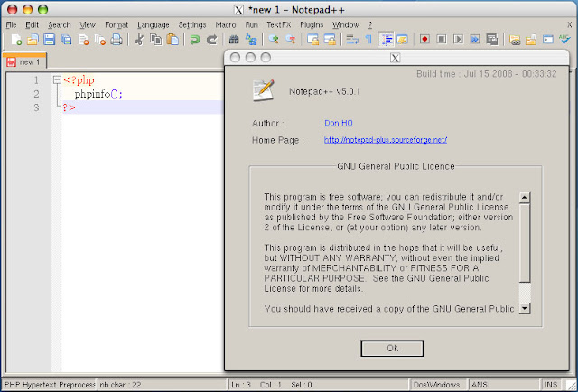The width and height of the screenshot is (578, 392).
Task: Click the Notepad++ logo icon in About dialog
Action: click(263, 90)
